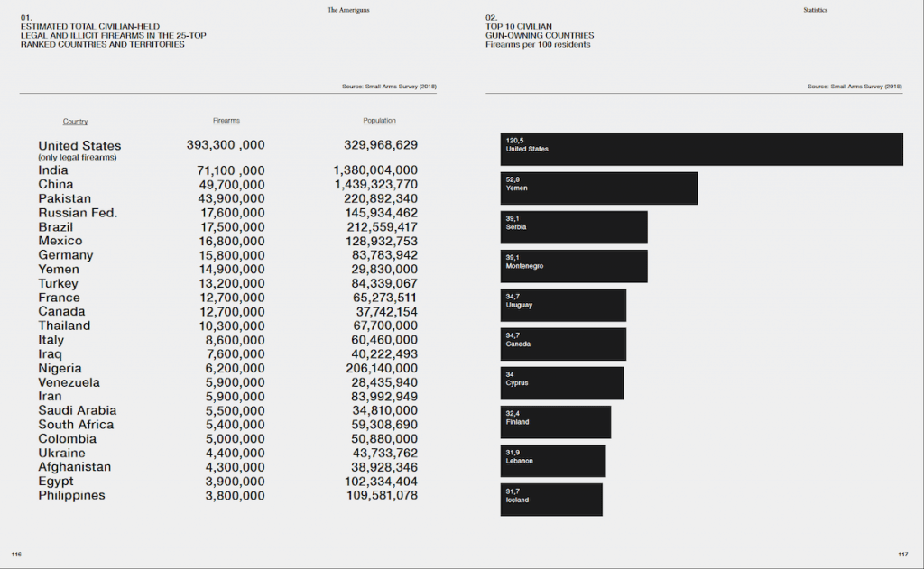Select the Yemen bar in chart
Image resolution: width=924 pixels, height=569 pixels.
(599, 188)
